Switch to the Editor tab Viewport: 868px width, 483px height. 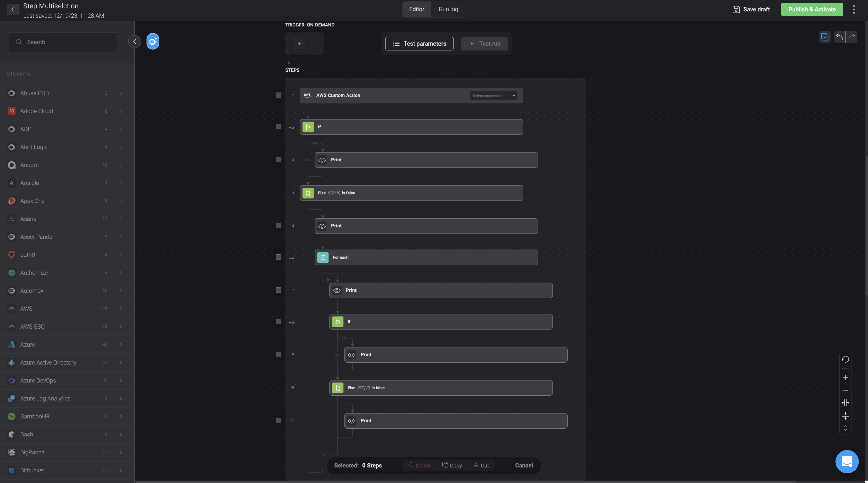(417, 9)
